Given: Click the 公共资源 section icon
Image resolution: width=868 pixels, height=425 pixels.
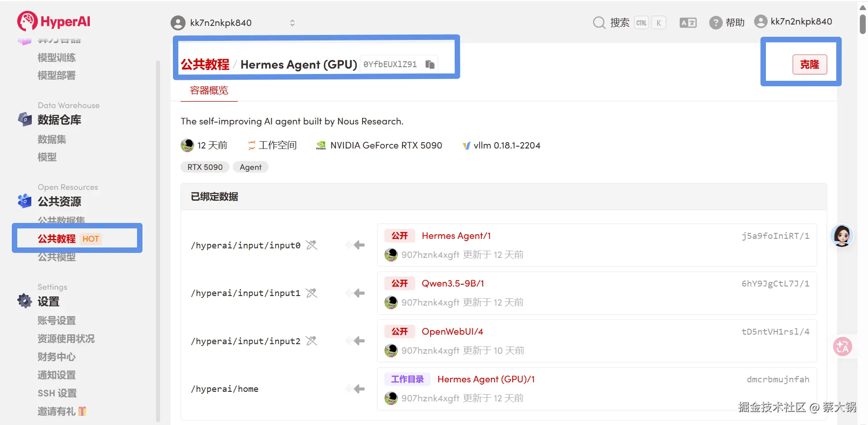Looking at the screenshot, I should point(25,201).
